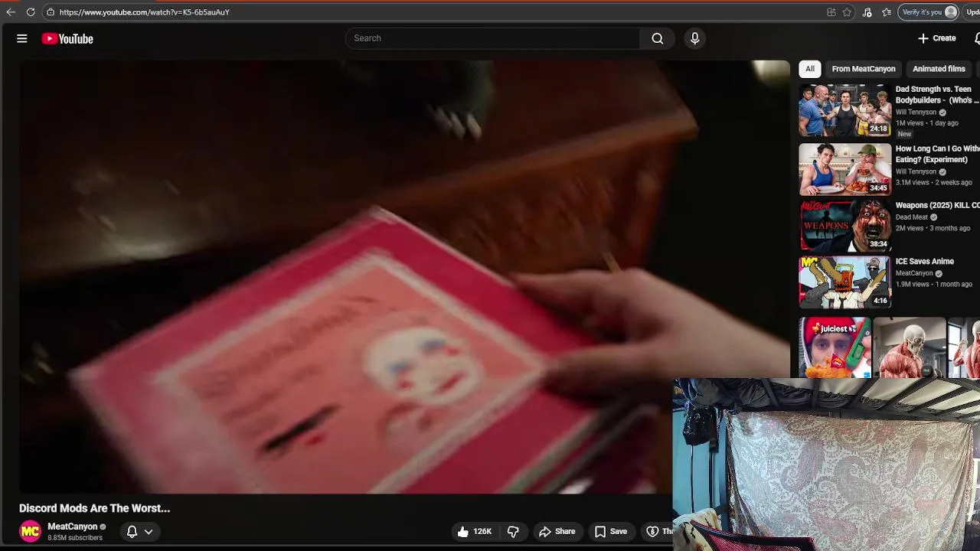The height and width of the screenshot is (551, 980).
Task: Like the video with thumbs-up 126K
Action: coord(474,531)
